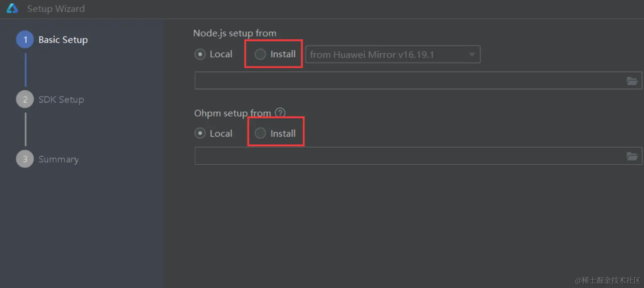Open folder browser for Node.js path
Viewport: 644px width, 288px height.
pyautogui.click(x=632, y=81)
